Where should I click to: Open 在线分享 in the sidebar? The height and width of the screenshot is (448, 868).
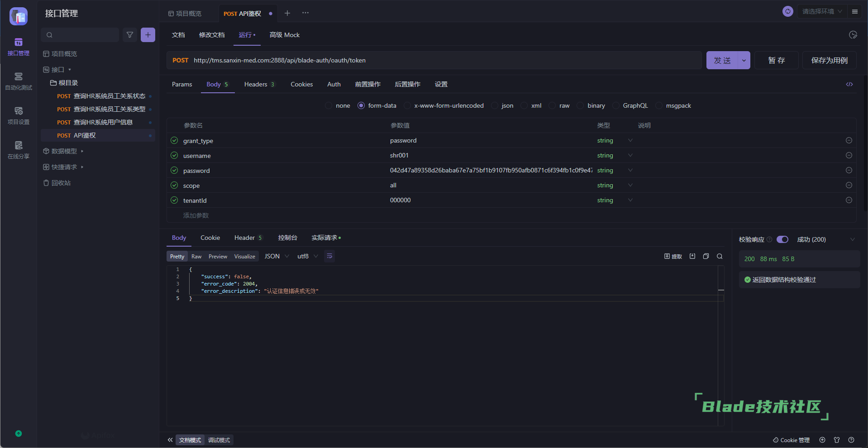click(x=18, y=150)
